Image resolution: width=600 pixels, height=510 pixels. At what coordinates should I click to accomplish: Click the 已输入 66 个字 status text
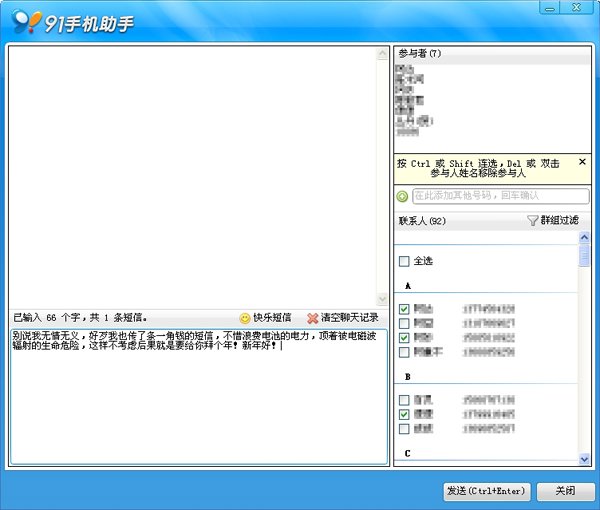click(x=80, y=318)
